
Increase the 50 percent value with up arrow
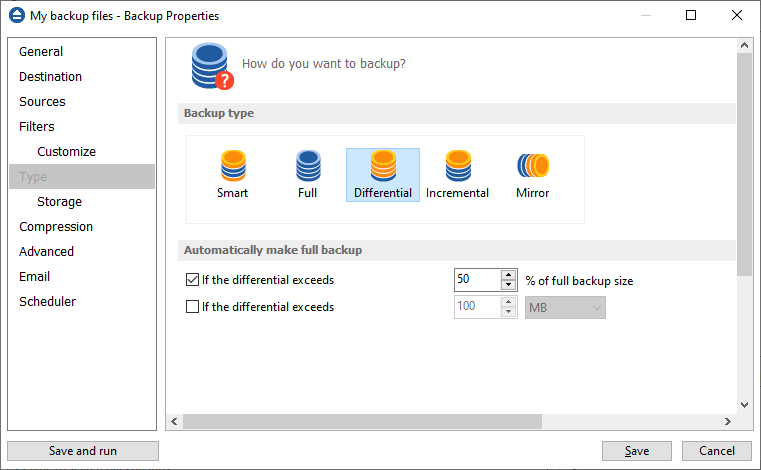[x=508, y=275]
